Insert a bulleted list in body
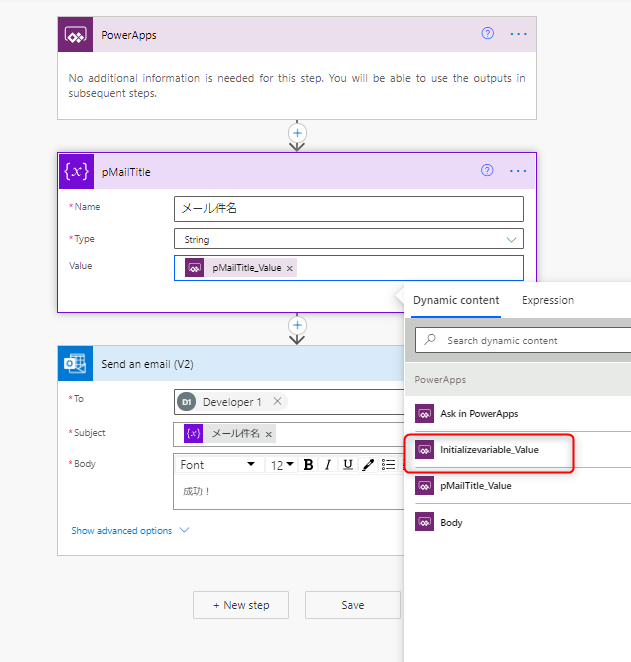631x662 pixels. tap(388, 465)
